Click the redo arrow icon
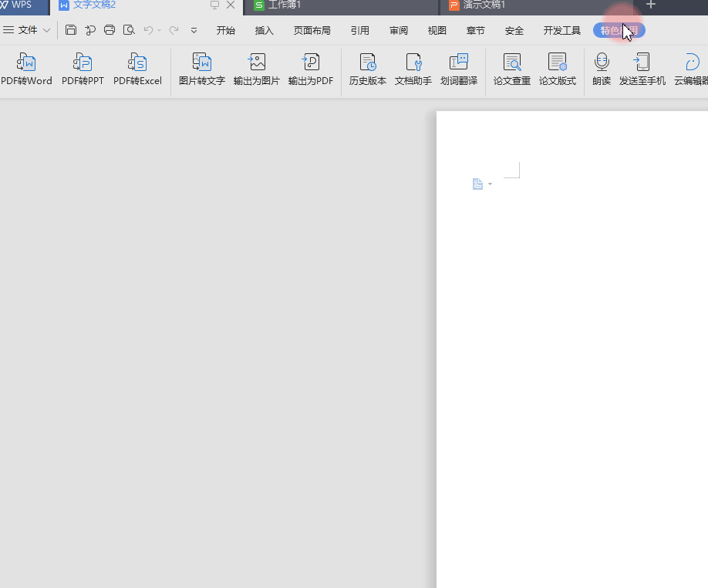Viewport: 708px width, 588px height. (174, 30)
